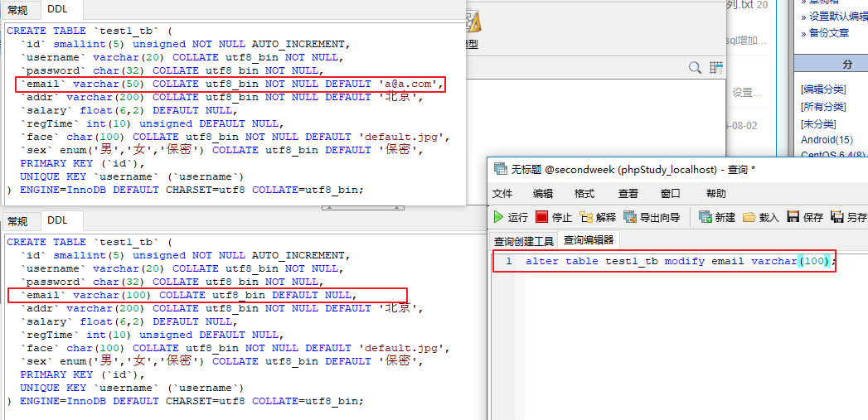Run the query with 运行 button

(x=510, y=217)
